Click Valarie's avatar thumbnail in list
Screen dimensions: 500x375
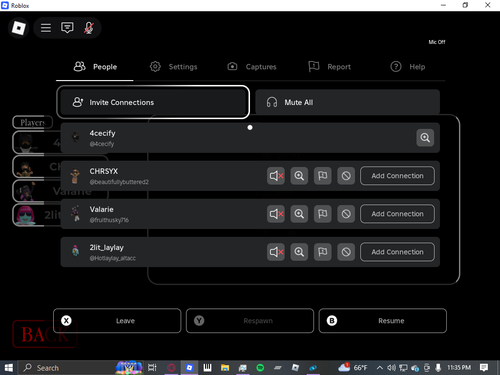(76, 214)
